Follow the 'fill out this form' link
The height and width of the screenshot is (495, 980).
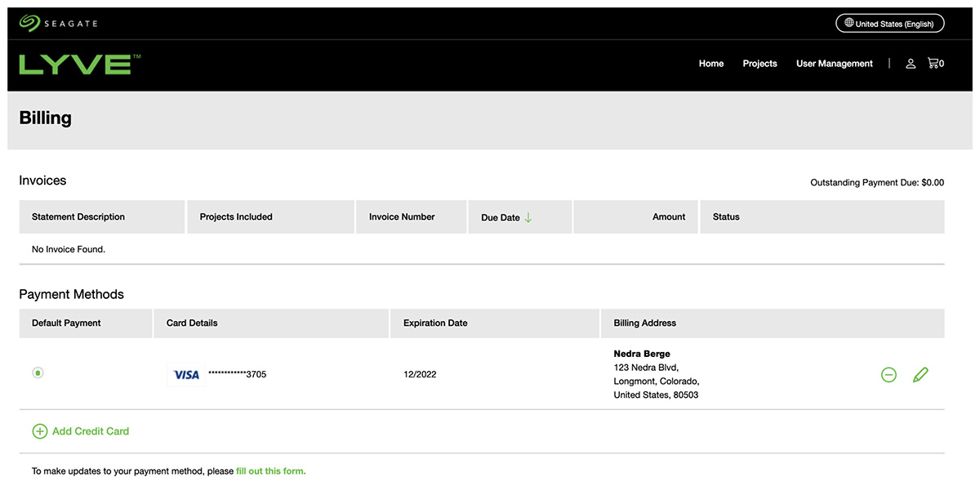tap(270, 471)
